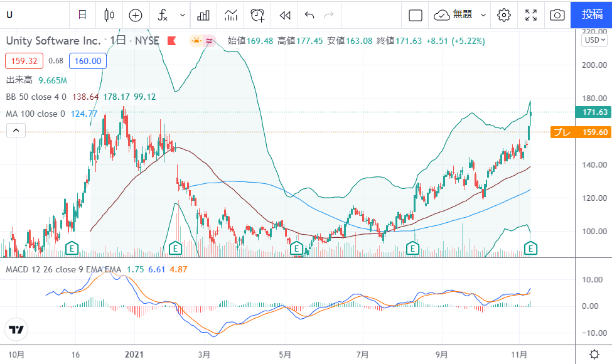The height and width of the screenshot is (364, 612).
Task: Click the 2021 label on time axis
Action: point(134,354)
